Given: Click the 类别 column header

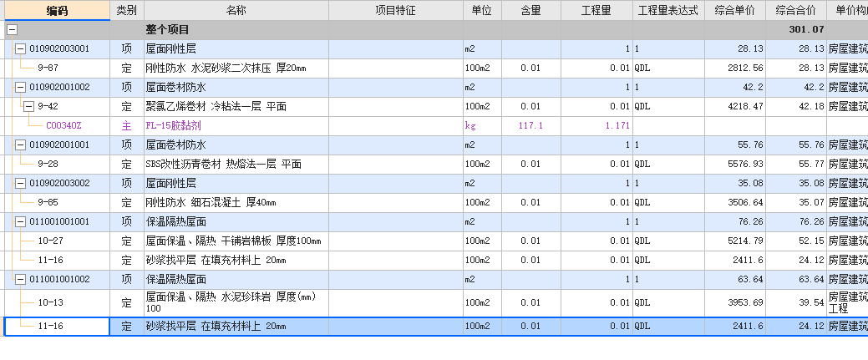Looking at the screenshot, I should tap(127, 11).
